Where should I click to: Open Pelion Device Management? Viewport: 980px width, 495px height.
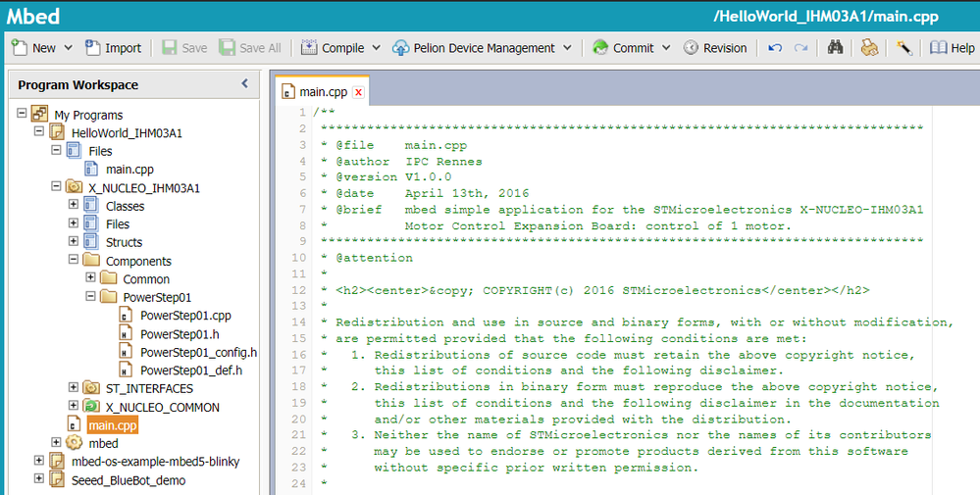pos(474,47)
